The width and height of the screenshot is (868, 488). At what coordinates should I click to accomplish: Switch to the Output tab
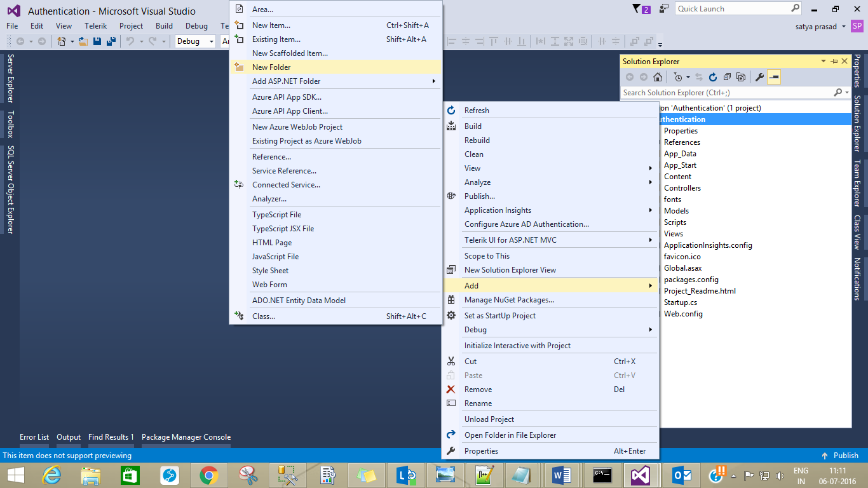pos(69,437)
